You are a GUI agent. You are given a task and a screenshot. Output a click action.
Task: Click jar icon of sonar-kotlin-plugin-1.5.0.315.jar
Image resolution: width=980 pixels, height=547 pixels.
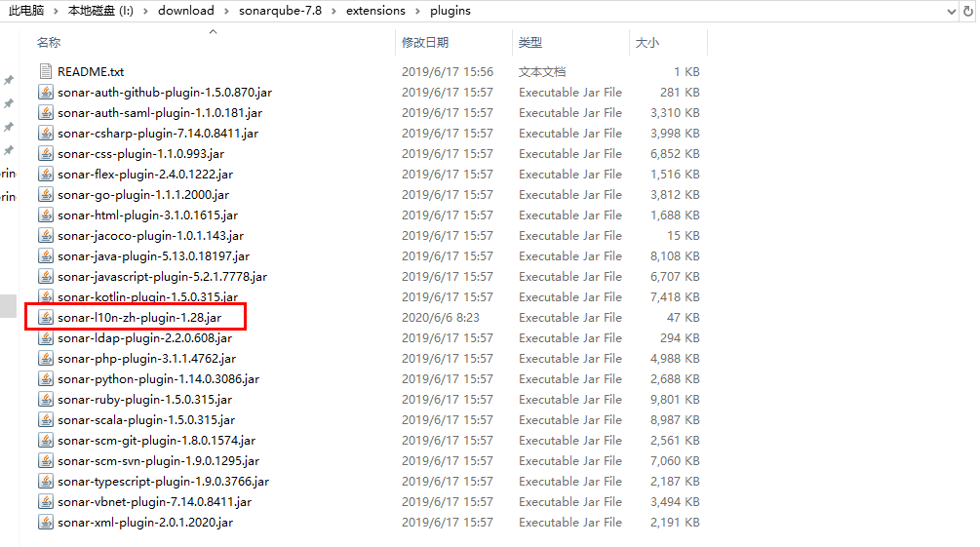[46, 295]
